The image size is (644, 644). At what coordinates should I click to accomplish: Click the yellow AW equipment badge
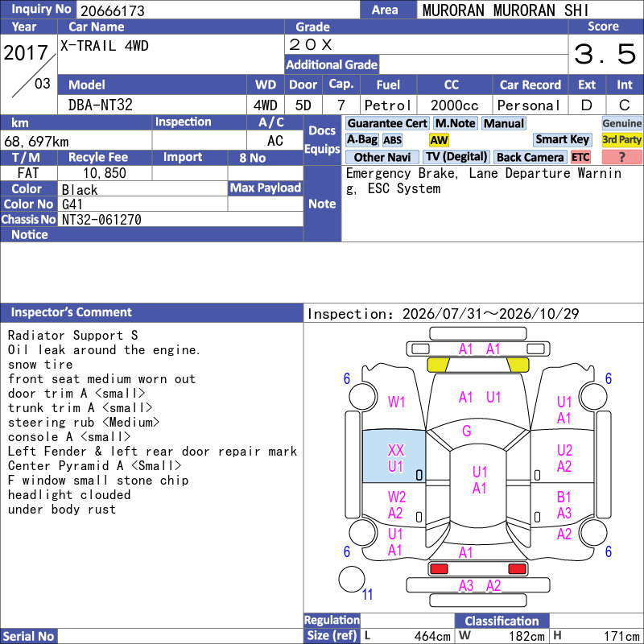(439, 140)
